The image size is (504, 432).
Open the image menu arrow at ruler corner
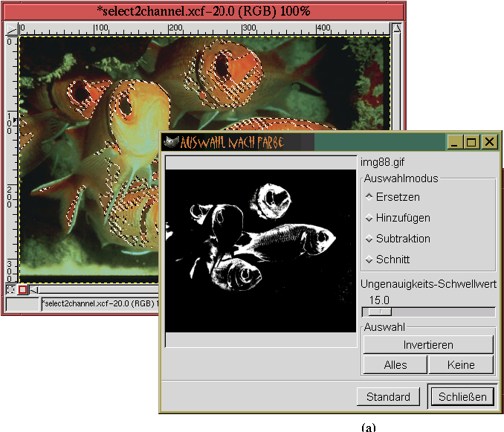tap(11, 29)
